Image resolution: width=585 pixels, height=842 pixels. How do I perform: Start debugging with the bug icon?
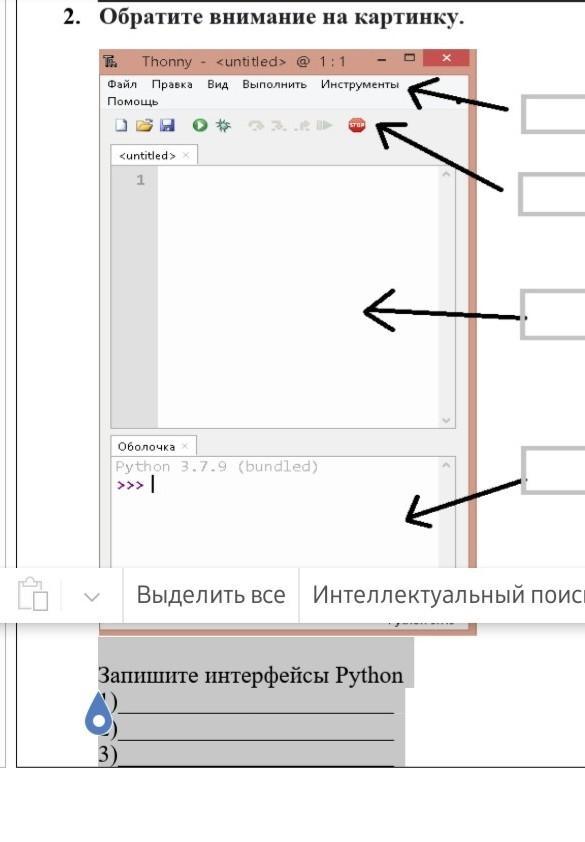(x=223, y=125)
